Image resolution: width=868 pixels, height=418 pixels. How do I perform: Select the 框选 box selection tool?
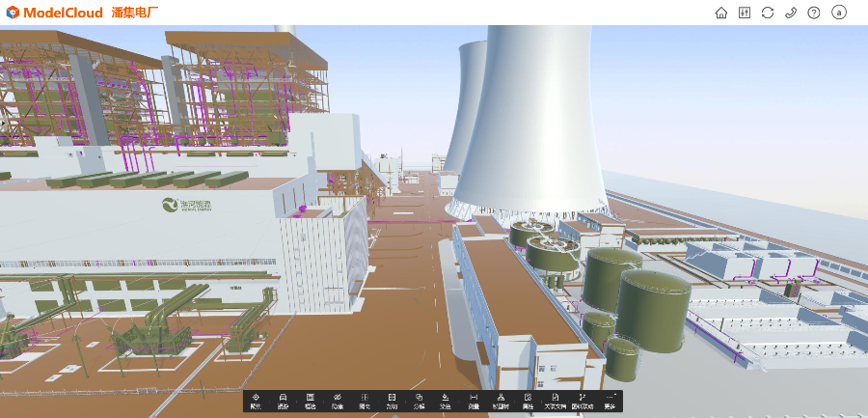(x=311, y=401)
